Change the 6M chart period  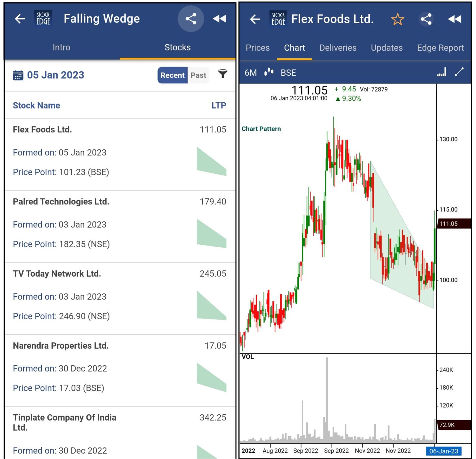250,73
